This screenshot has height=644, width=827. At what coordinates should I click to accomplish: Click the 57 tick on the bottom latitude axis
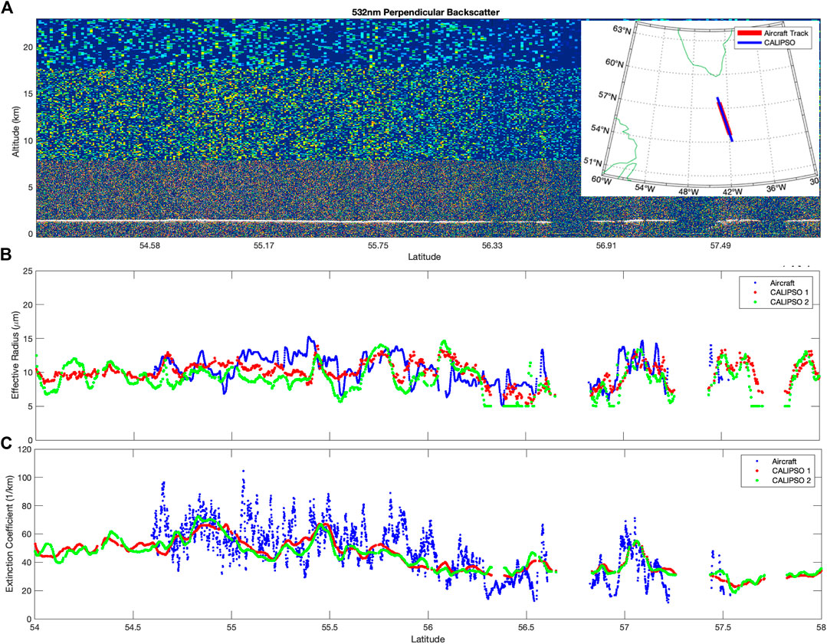click(625, 628)
